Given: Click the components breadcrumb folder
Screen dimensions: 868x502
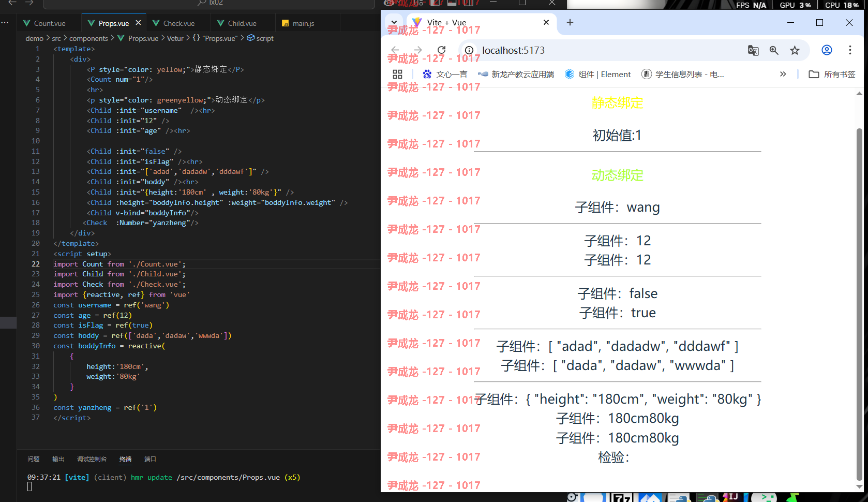Looking at the screenshot, I should click(x=88, y=38).
